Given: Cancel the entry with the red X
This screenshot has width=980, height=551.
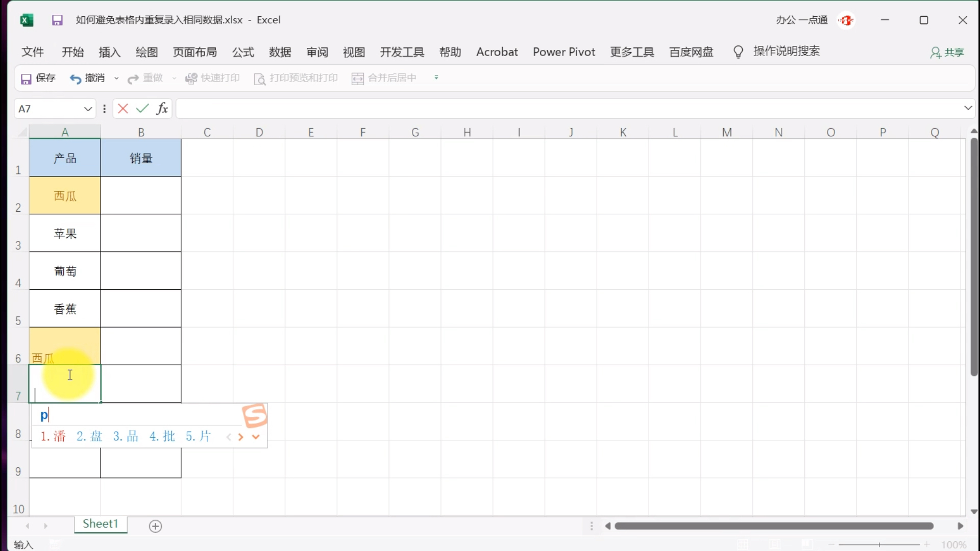Looking at the screenshot, I should pyautogui.click(x=123, y=109).
